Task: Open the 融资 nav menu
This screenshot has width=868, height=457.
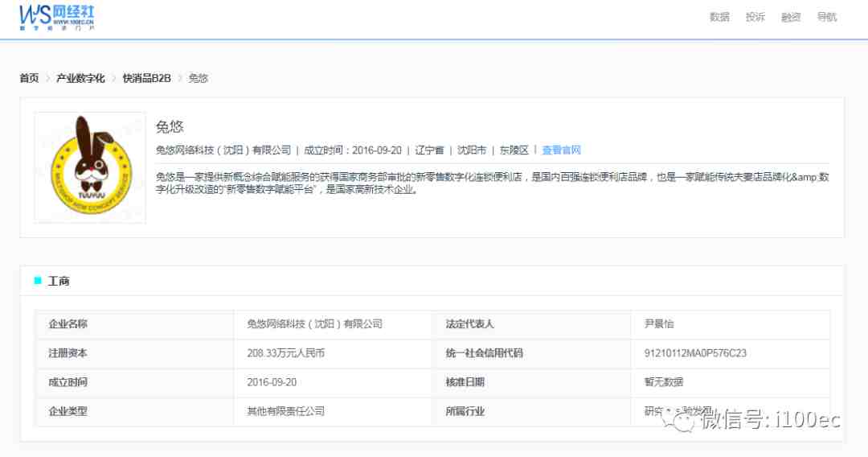Action: [791, 17]
